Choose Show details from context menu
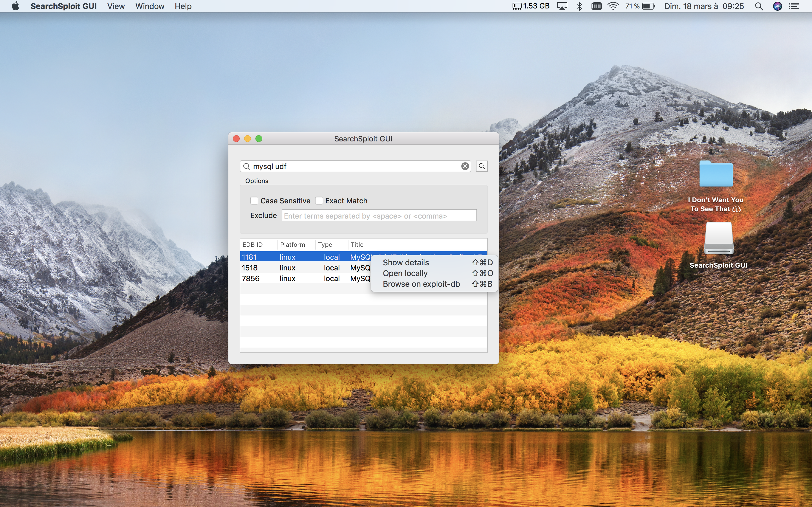 click(406, 263)
